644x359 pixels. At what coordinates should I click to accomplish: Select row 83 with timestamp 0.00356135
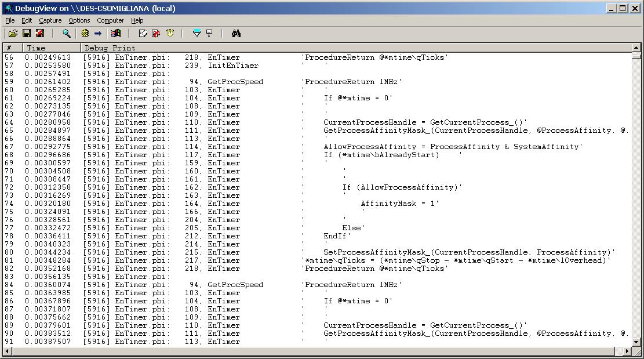[316, 277]
